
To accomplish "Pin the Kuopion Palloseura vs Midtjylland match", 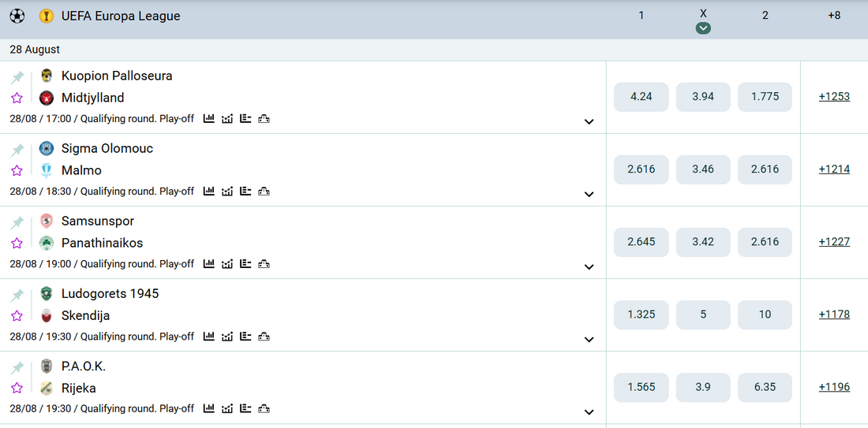I will pyautogui.click(x=17, y=77).
